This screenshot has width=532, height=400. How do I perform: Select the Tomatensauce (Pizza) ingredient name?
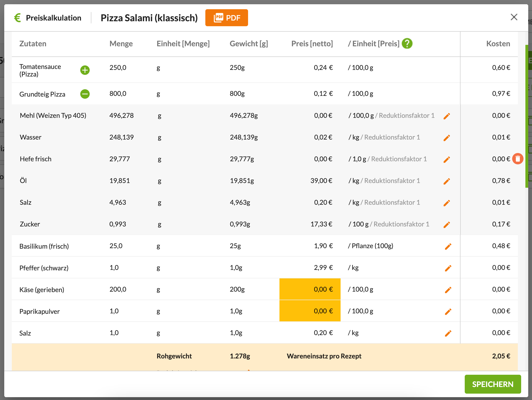[x=40, y=70]
